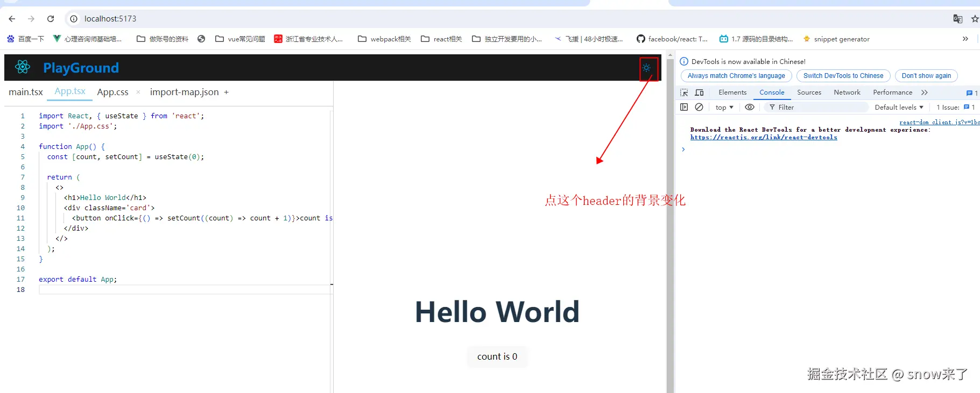Open the react-dom_client.js source link

[940, 123]
